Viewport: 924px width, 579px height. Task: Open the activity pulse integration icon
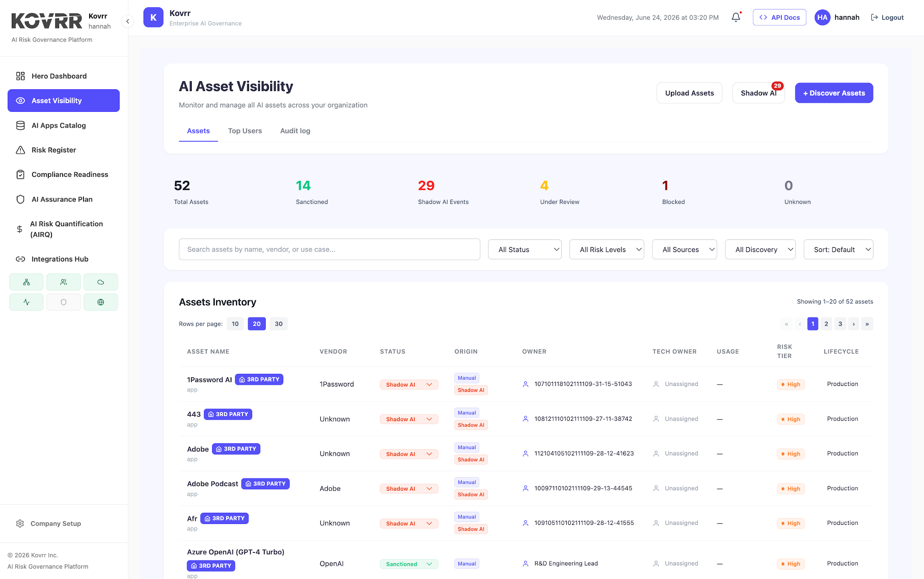tap(27, 302)
